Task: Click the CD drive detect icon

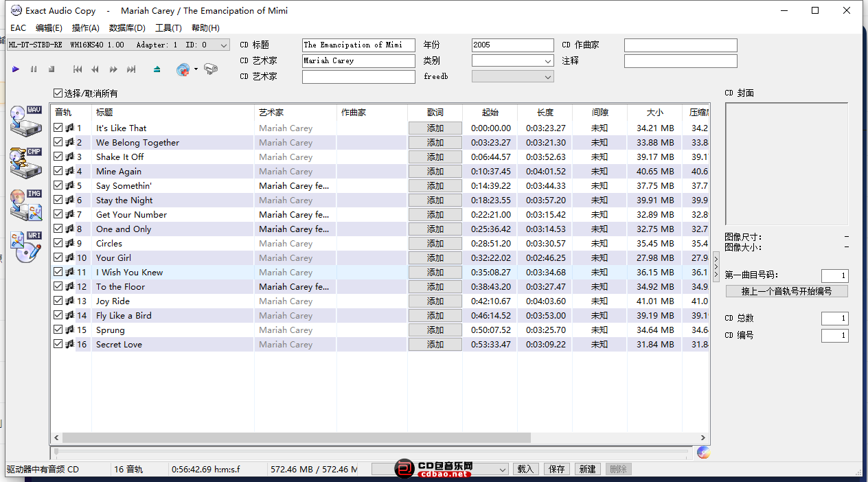Action: click(x=211, y=69)
